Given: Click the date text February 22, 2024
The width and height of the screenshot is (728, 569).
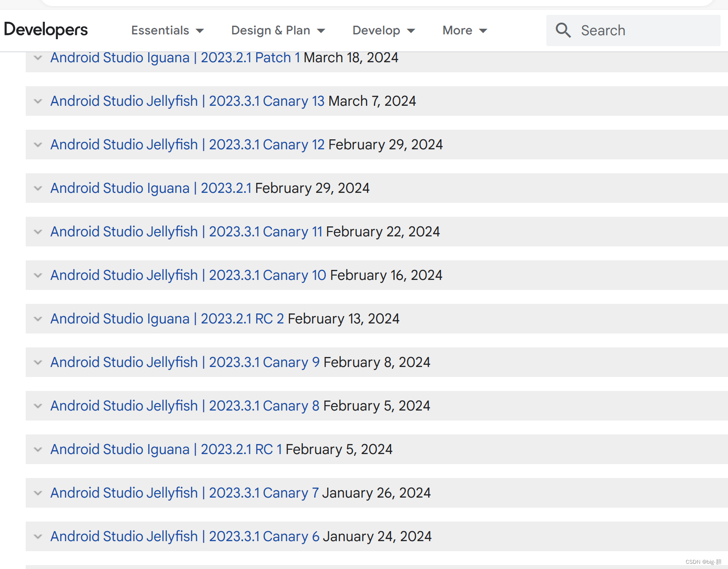Looking at the screenshot, I should (x=383, y=232).
